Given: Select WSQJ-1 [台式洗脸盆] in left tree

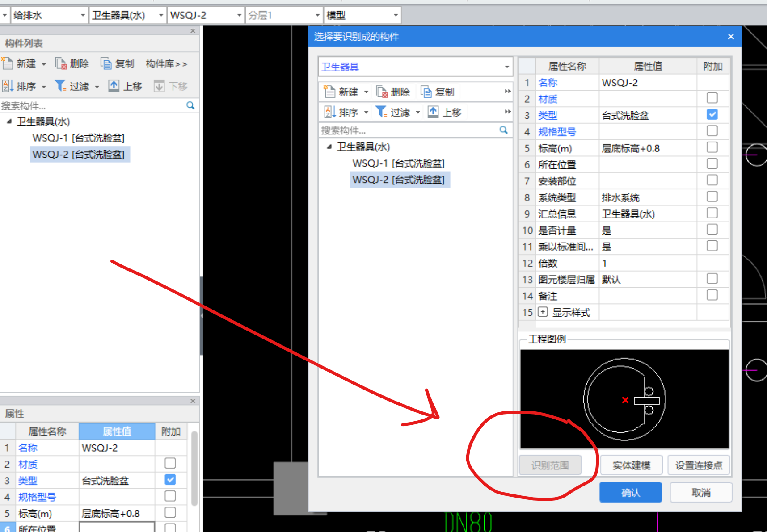Looking at the screenshot, I should point(78,138).
